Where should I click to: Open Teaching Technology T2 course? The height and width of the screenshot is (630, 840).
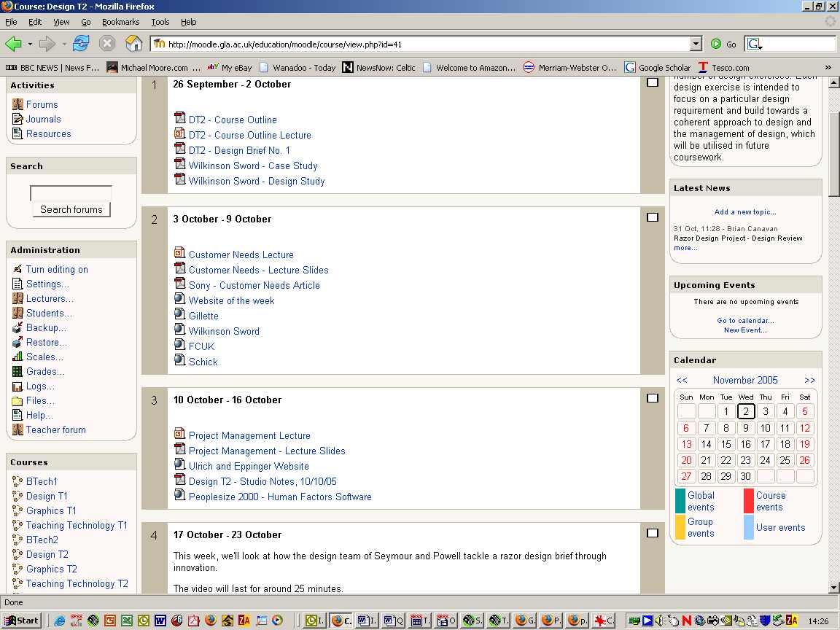click(x=77, y=583)
